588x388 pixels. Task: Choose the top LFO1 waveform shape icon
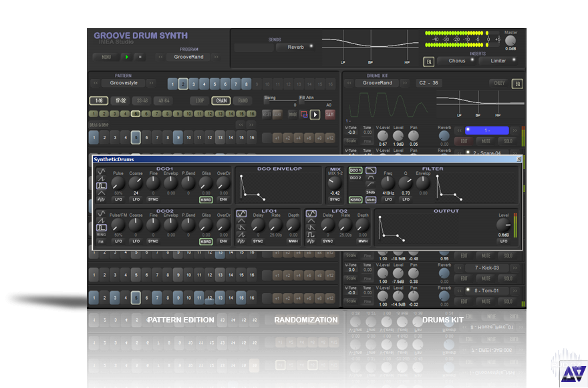click(242, 213)
